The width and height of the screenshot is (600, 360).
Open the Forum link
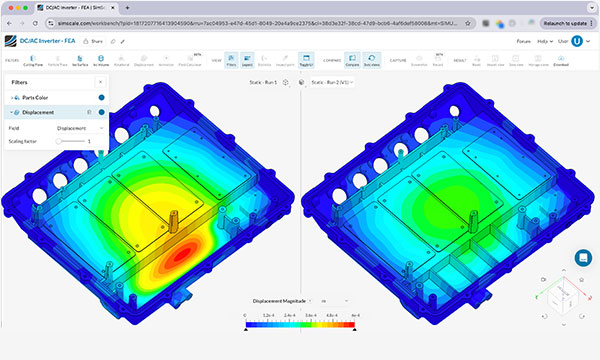pyautogui.click(x=523, y=41)
